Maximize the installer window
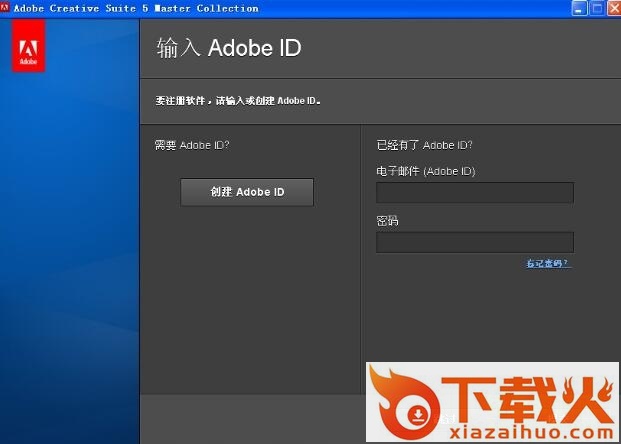621x444 pixels. (596, 8)
